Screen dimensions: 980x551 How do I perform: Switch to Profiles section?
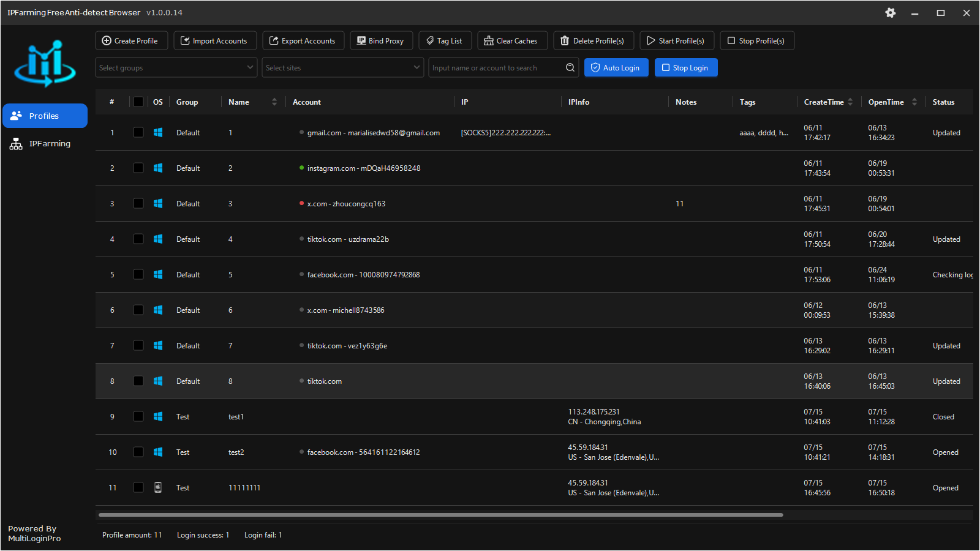click(x=45, y=116)
